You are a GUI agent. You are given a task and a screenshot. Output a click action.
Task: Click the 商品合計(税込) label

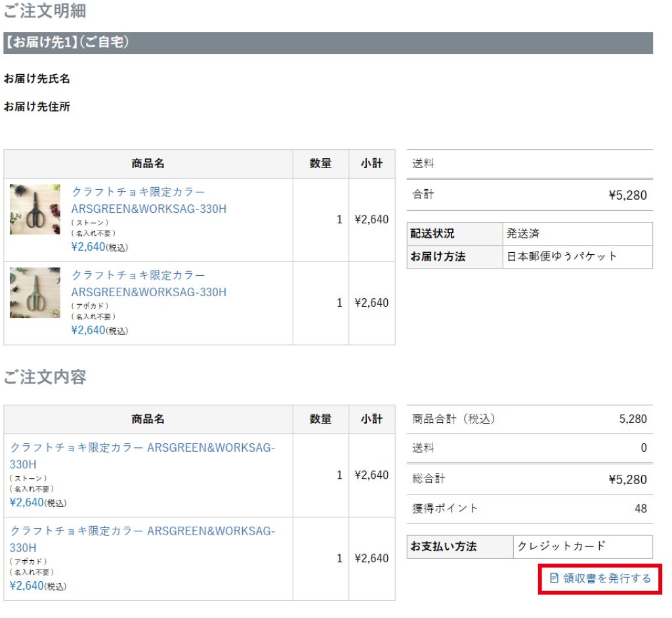(453, 419)
